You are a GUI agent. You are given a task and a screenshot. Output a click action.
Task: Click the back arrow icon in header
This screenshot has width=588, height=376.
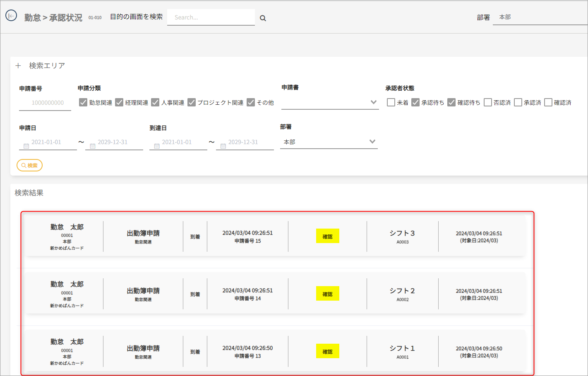point(11,16)
